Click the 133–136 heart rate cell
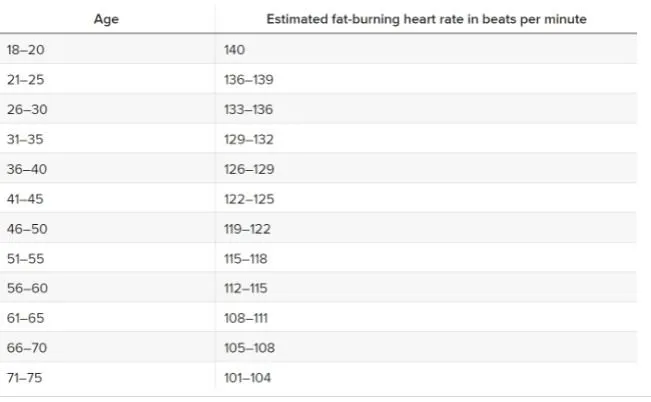 tap(247, 109)
